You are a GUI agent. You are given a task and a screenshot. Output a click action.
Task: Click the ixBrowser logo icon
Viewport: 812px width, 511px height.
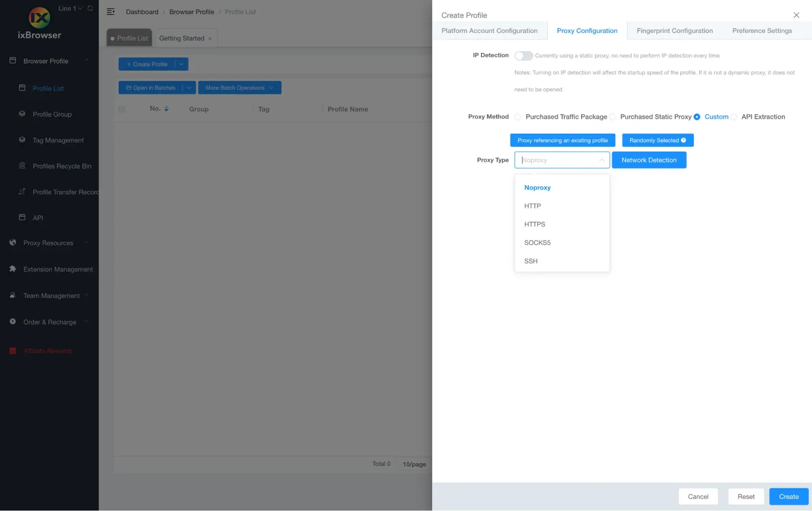(39, 18)
